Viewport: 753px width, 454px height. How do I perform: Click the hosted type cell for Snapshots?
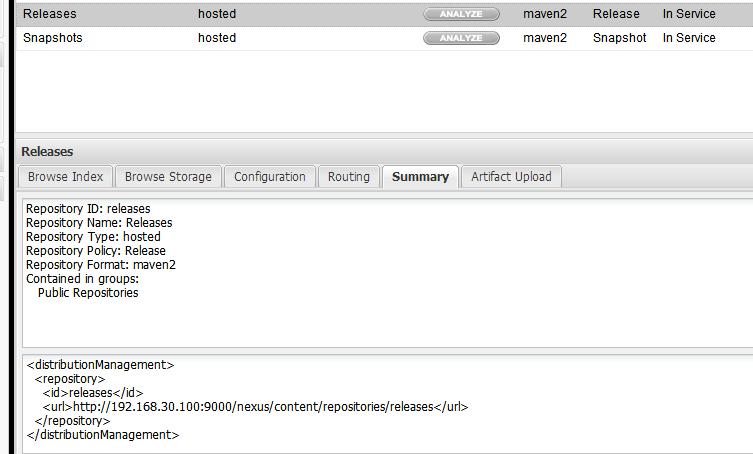(x=217, y=38)
